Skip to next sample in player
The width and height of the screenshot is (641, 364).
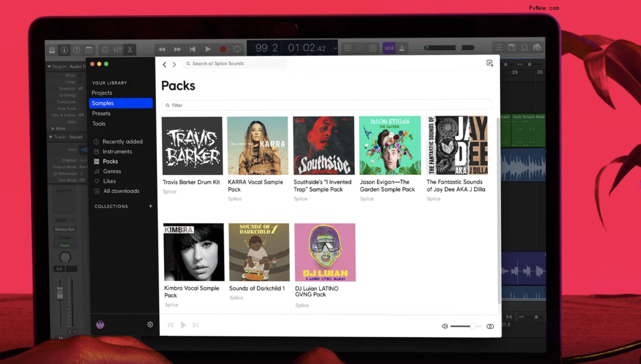pos(196,325)
